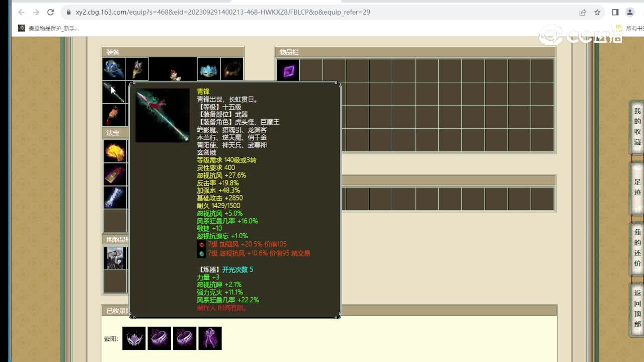The width and height of the screenshot is (644, 362).
Task: Click the browser forward arrow
Action: click(36, 12)
